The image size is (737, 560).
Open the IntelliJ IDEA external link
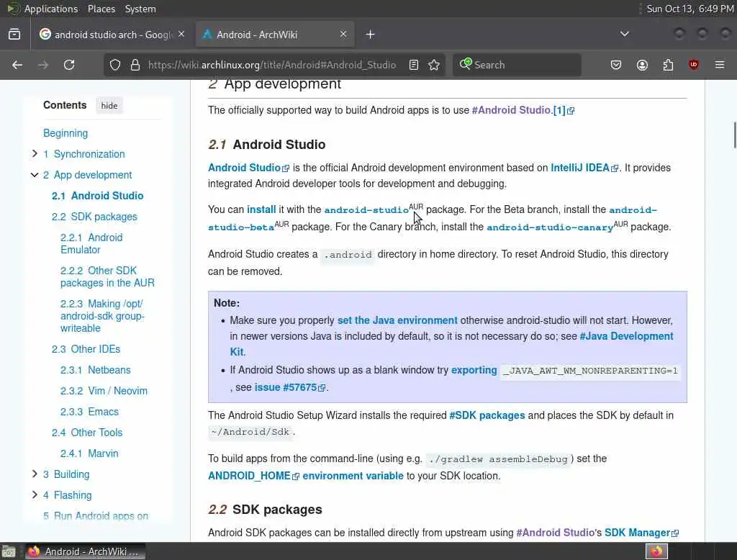(584, 168)
